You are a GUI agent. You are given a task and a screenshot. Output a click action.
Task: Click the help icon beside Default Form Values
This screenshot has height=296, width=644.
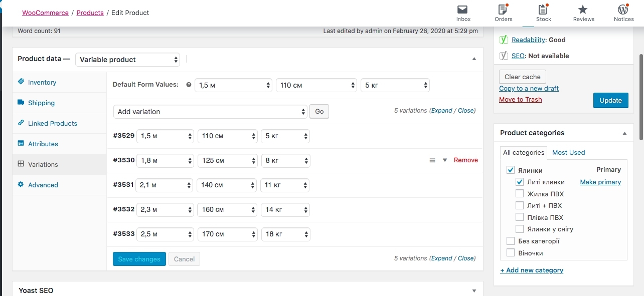189,85
